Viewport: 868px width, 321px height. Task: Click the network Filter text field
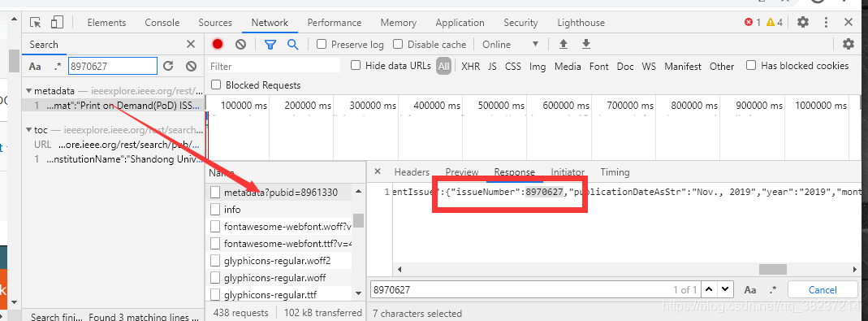274,66
